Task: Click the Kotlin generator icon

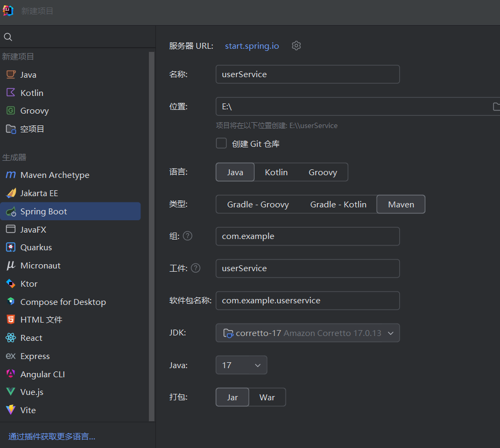Action: click(11, 93)
